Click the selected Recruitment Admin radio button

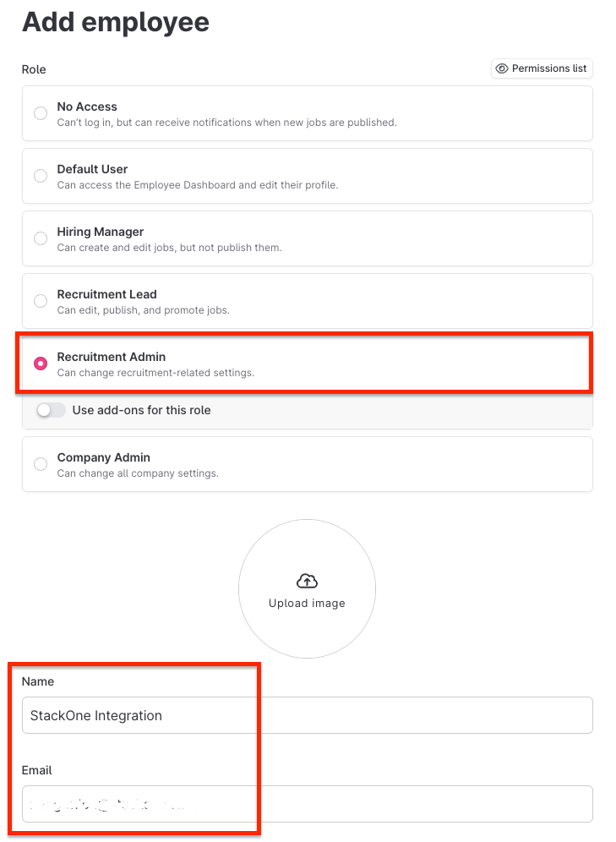coord(41,364)
